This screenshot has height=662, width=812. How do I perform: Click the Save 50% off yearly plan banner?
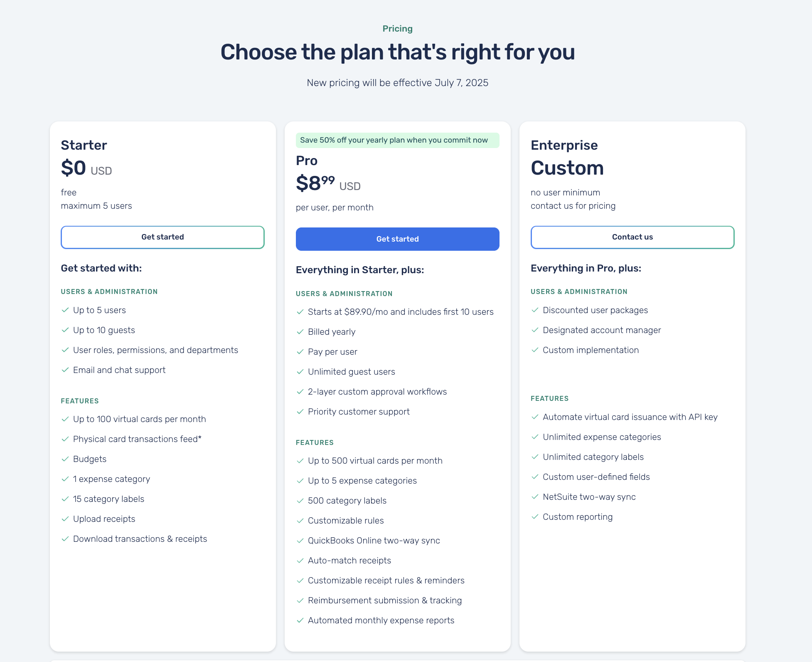397,140
